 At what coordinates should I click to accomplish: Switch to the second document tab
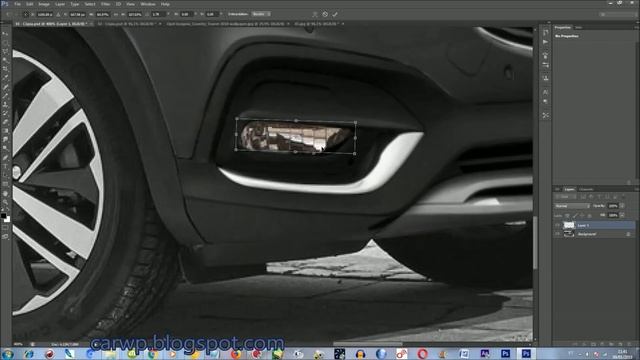pos(129,24)
